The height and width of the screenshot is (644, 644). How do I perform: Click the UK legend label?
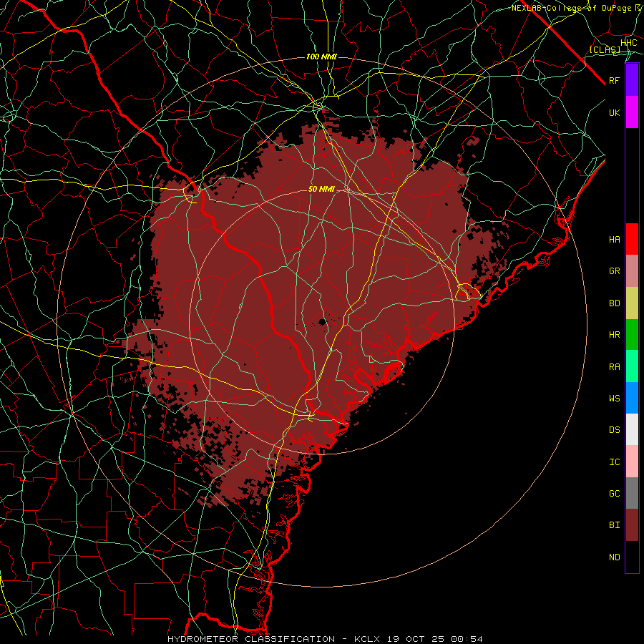click(x=614, y=112)
